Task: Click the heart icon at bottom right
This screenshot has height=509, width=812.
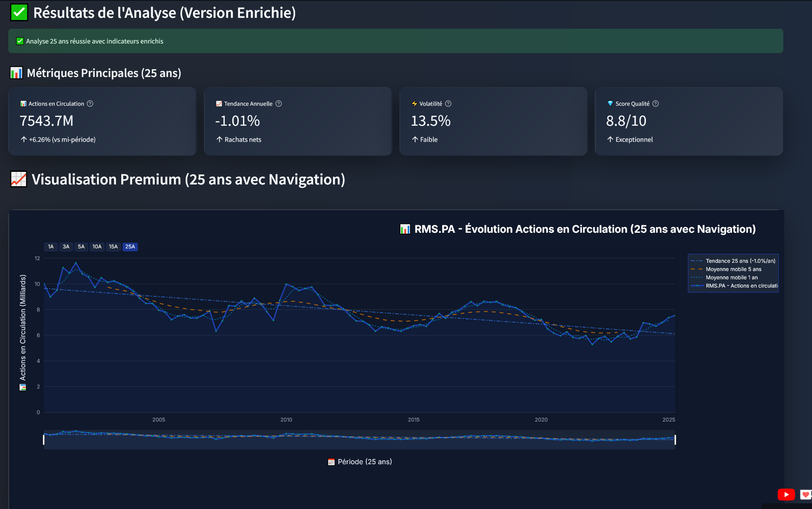Action: (x=805, y=495)
